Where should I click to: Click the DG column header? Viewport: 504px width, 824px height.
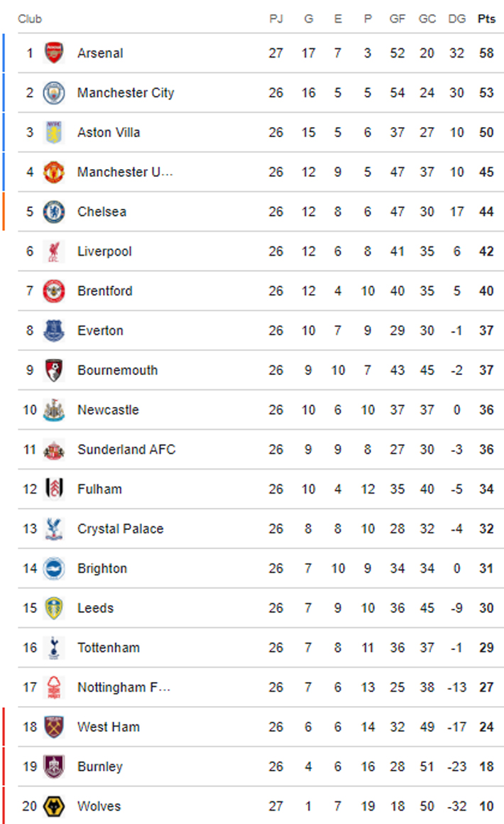point(456,19)
